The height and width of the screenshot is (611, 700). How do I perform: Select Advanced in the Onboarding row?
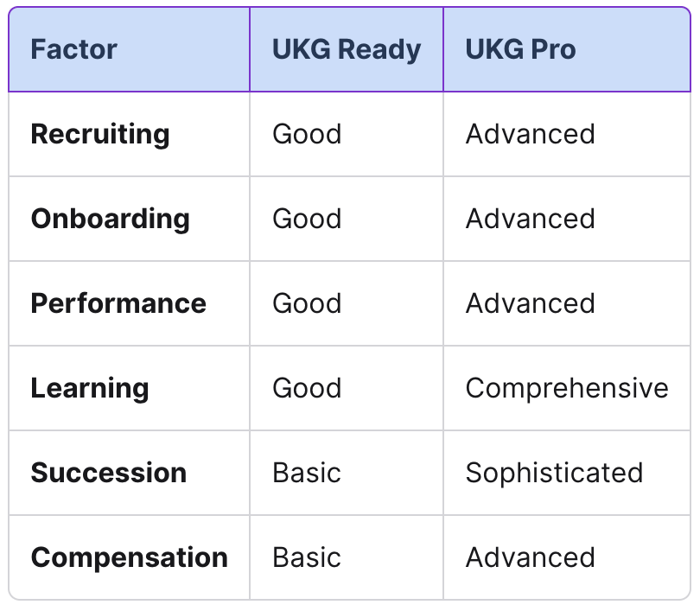tap(531, 219)
